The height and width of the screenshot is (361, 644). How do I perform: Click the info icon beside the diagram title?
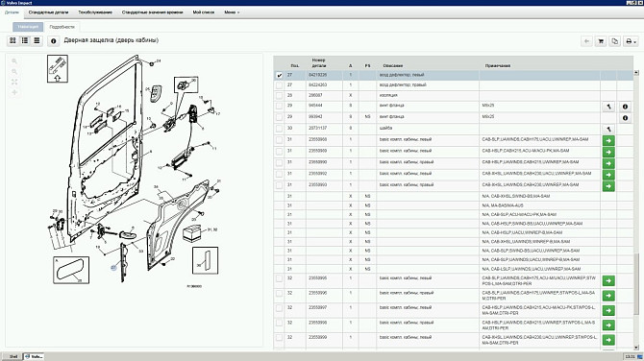point(54,41)
